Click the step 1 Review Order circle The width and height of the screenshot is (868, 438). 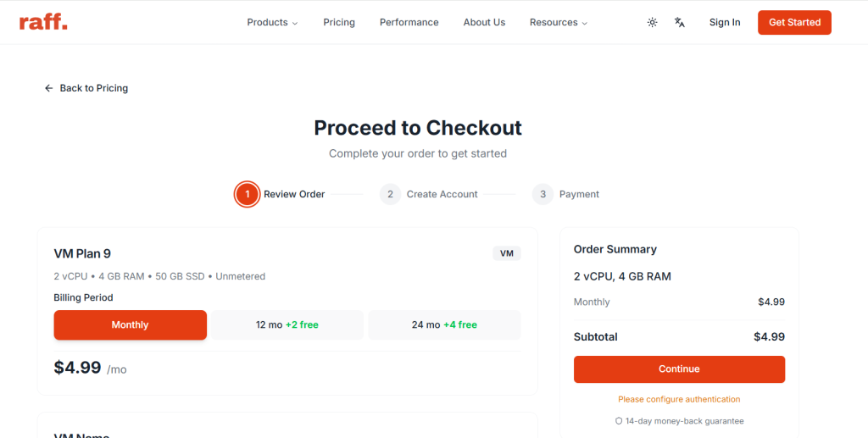coord(247,194)
